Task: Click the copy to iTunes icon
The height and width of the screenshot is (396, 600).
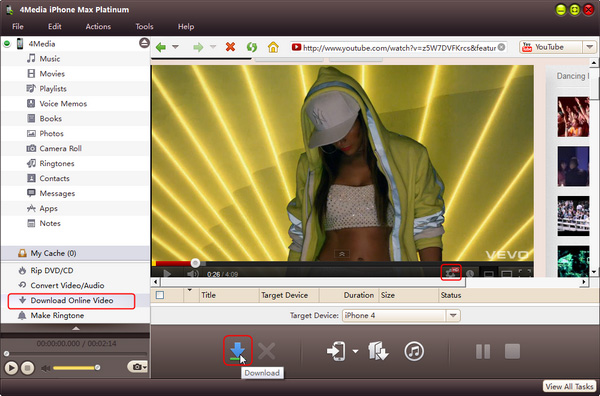Action: (414, 351)
